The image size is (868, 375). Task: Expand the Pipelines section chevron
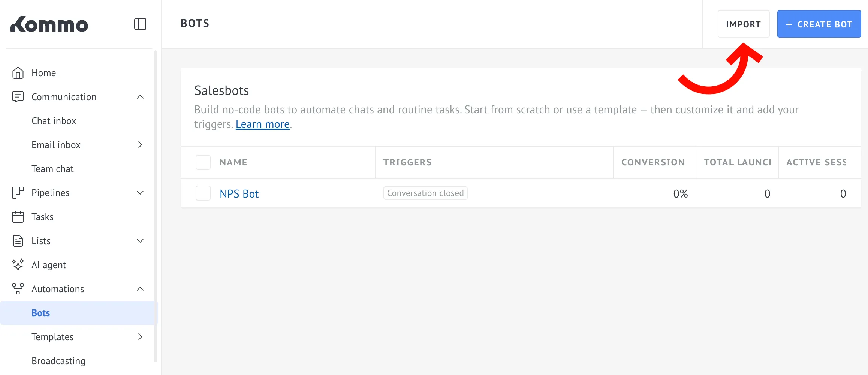point(140,193)
